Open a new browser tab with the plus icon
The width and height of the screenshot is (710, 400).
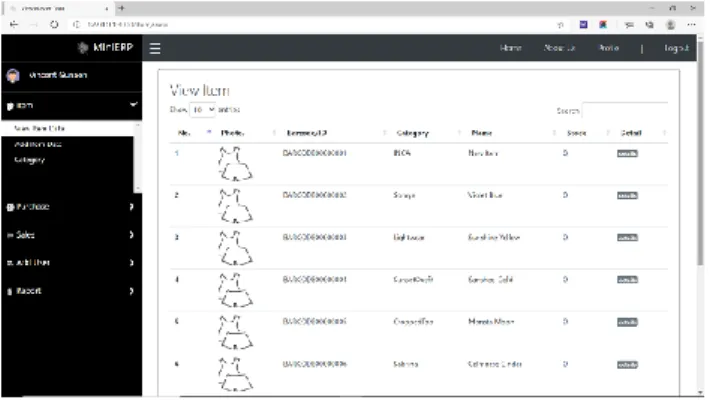[121, 8]
